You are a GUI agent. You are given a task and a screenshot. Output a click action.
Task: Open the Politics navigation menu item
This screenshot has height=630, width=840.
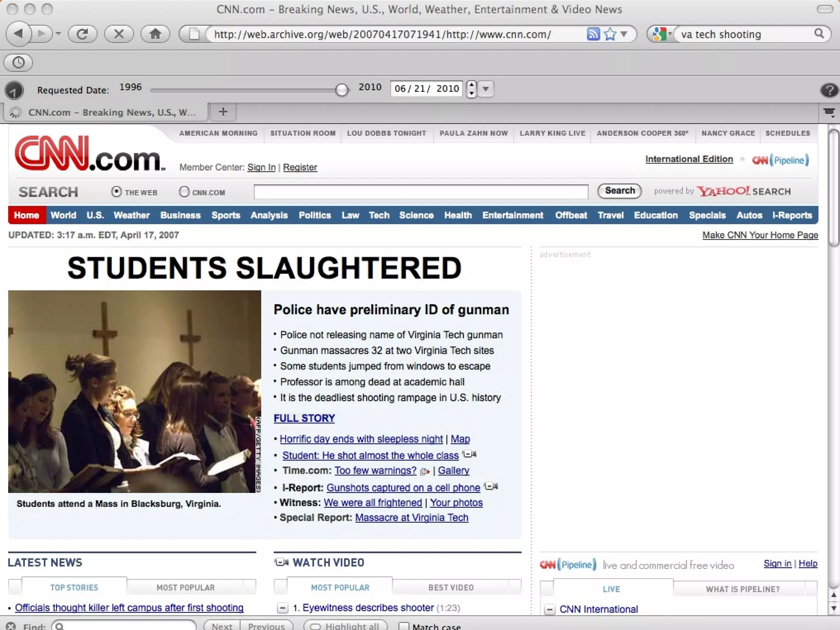[x=315, y=215]
